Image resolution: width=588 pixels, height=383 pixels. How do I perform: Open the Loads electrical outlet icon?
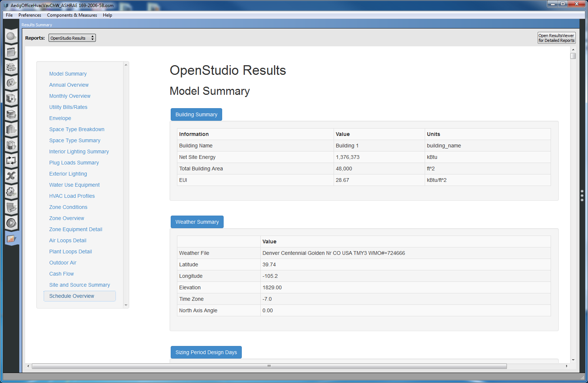(x=11, y=83)
